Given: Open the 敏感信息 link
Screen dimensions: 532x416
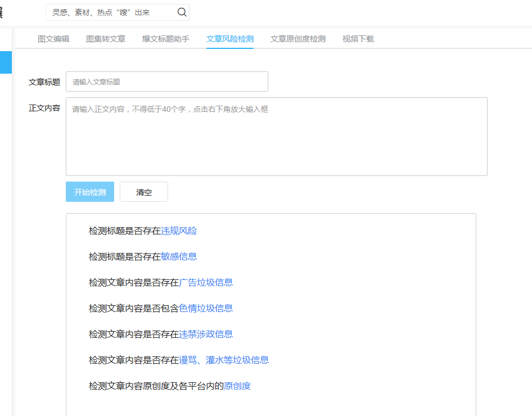Looking at the screenshot, I should pos(179,257).
